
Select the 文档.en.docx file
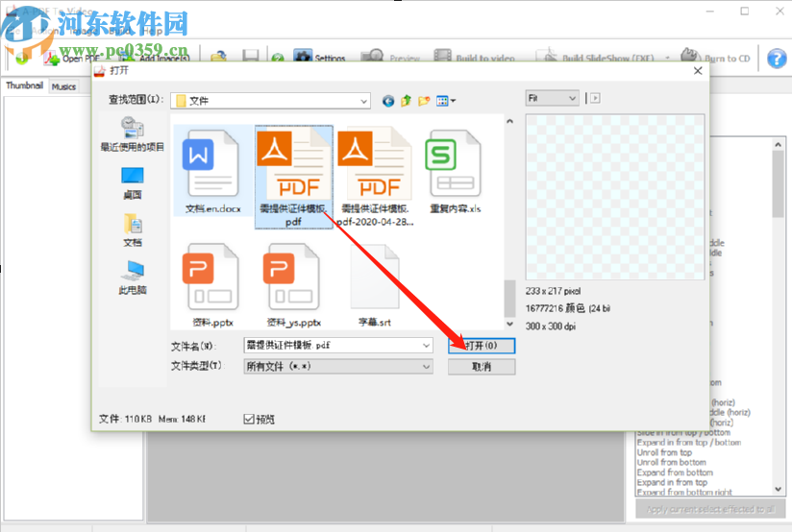click(213, 171)
